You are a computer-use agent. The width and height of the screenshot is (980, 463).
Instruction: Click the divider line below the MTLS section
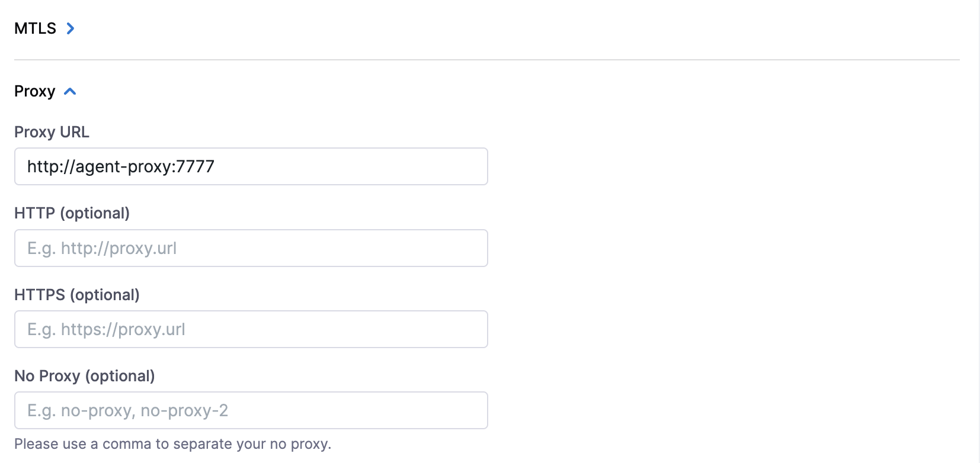(486, 60)
